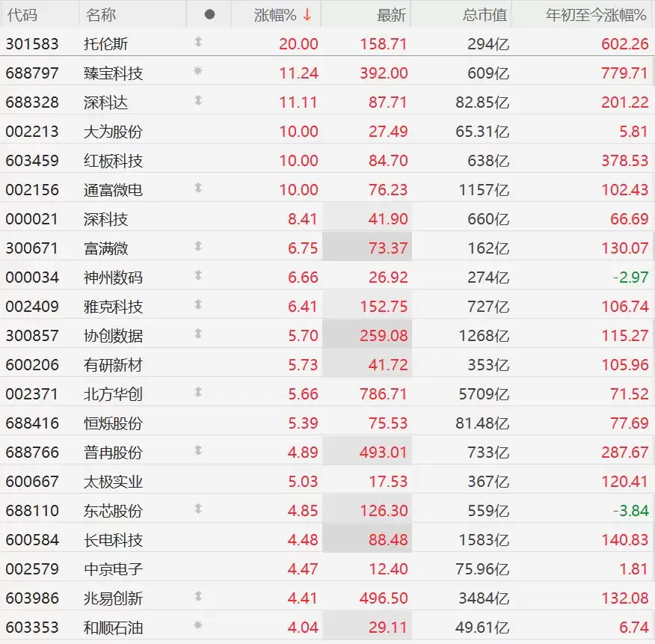The width and height of the screenshot is (655, 644).
Task: Click the marker icon in the 北方华创 row
Action: (x=198, y=392)
